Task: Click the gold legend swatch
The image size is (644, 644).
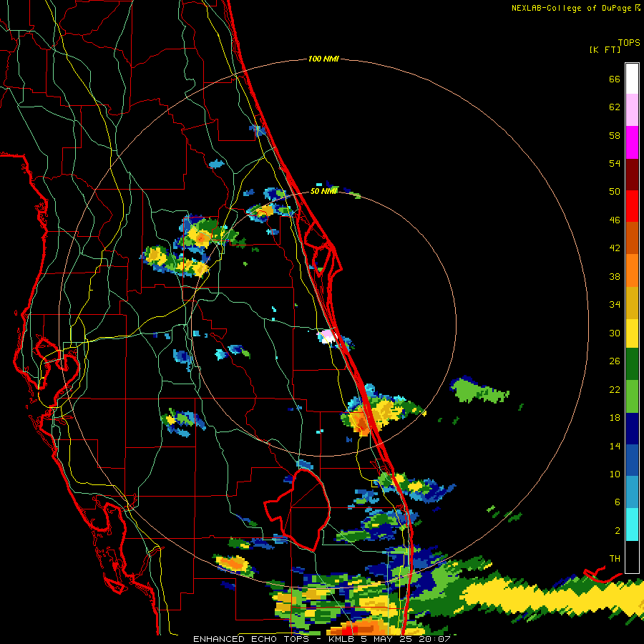Action: (x=632, y=303)
